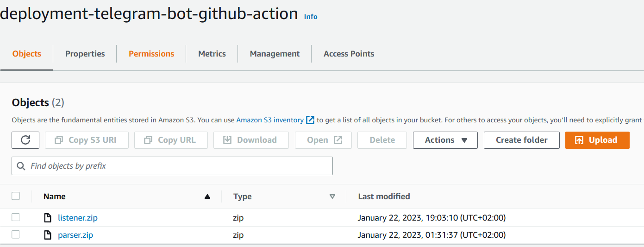This screenshot has height=247, width=644.
Task: Open the Info link beside bucket name
Action: pyautogui.click(x=311, y=17)
